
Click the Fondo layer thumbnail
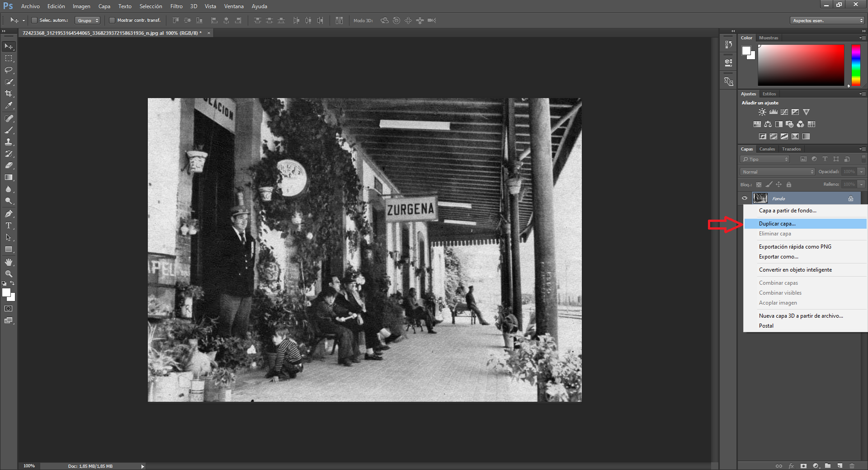[760, 198]
